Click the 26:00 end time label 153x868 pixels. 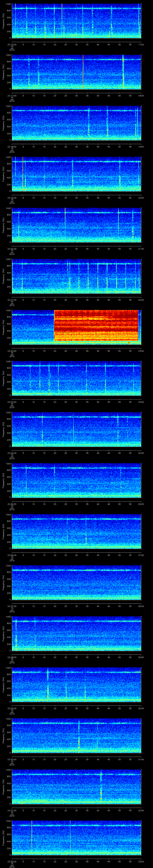pos(141,504)
